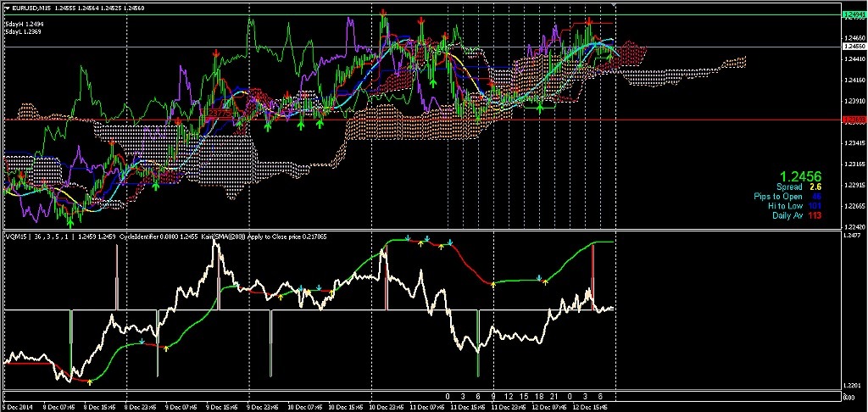The width and height of the screenshot is (868, 412).
Task: Click the 8 Dec 23:45 time axis label
Action: [142, 407]
